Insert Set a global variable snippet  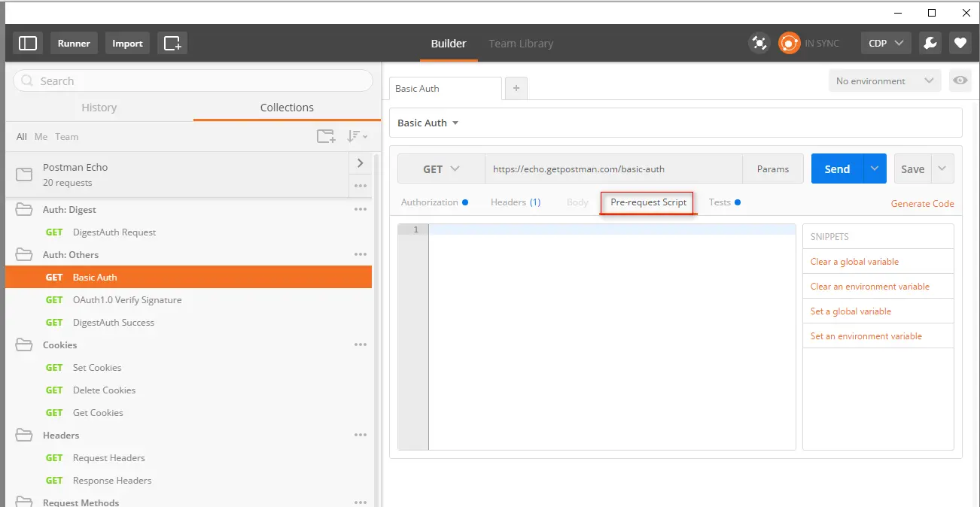(851, 311)
